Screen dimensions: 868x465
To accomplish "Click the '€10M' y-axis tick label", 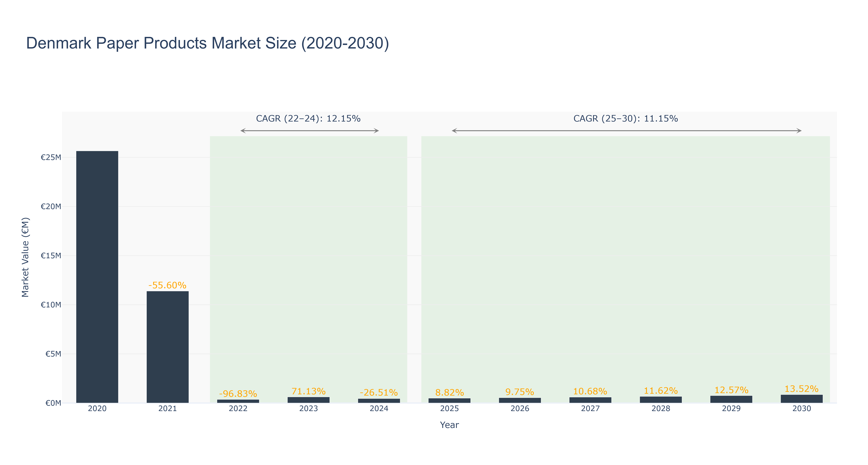I will coord(51,305).
